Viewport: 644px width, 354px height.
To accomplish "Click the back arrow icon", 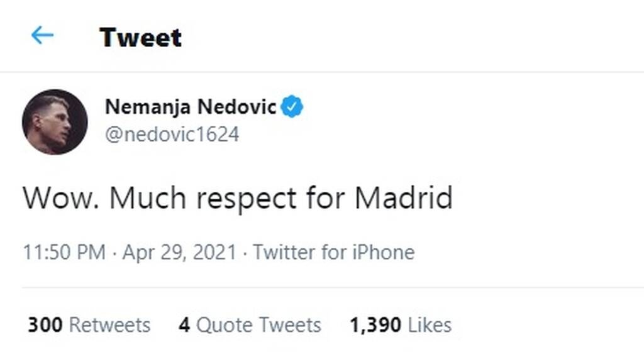I will [42, 36].
